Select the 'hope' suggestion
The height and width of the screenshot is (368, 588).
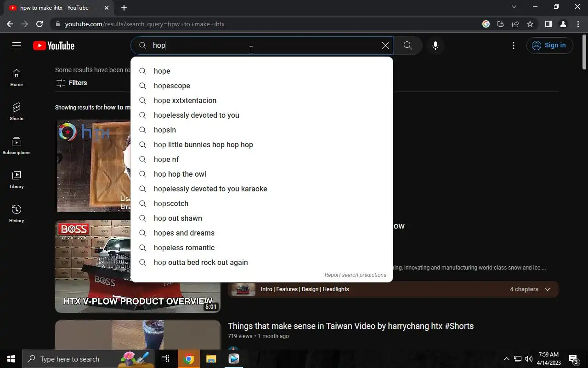coord(262,71)
